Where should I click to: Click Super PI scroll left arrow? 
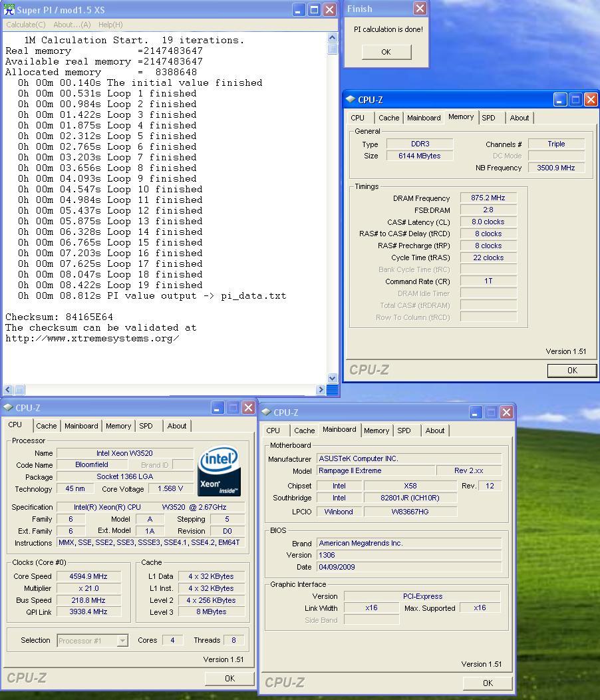[x=8, y=389]
